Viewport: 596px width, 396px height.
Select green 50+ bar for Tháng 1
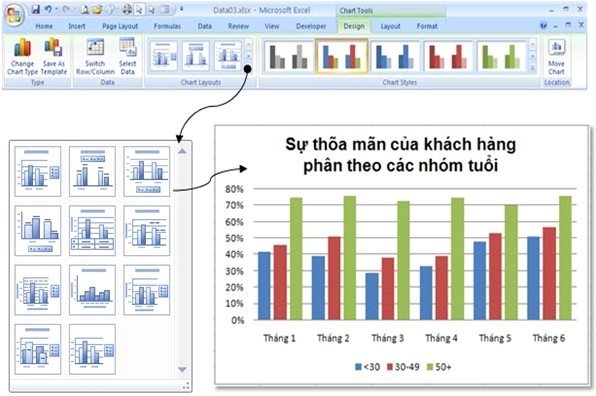pos(296,258)
